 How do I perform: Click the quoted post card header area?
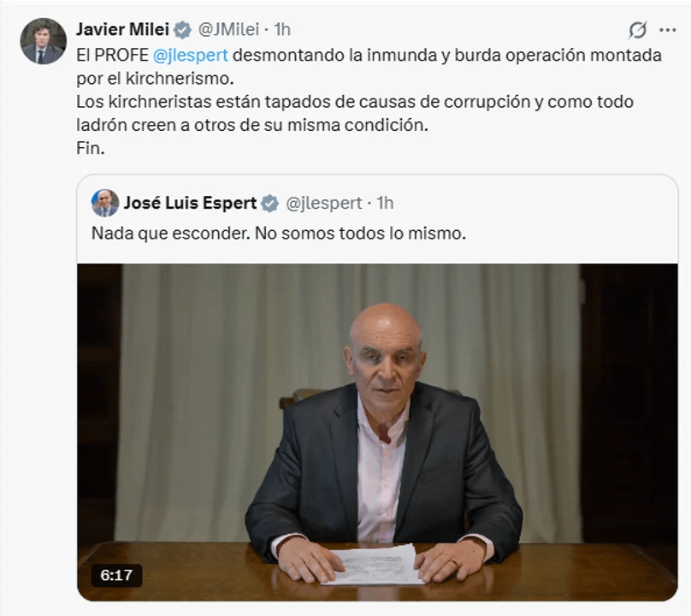[x=377, y=204]
